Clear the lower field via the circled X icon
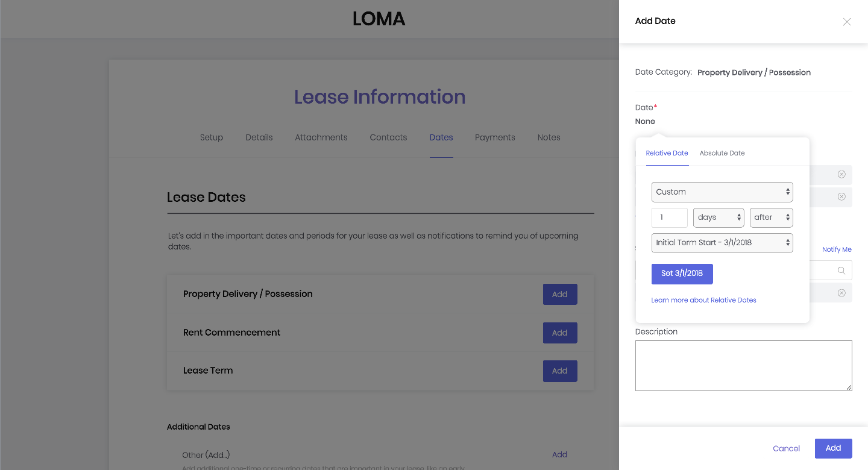The image size is (868, 470). [841, 293]
